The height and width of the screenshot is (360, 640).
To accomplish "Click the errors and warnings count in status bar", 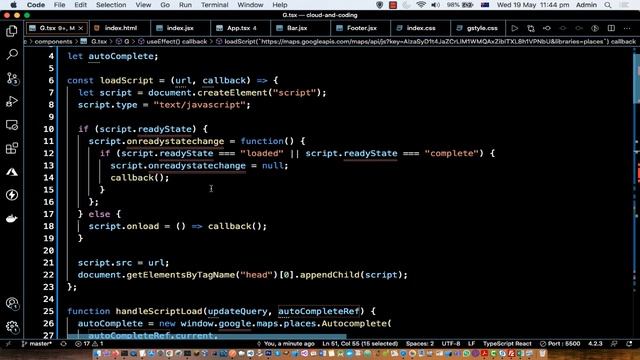I will (89, 344).
